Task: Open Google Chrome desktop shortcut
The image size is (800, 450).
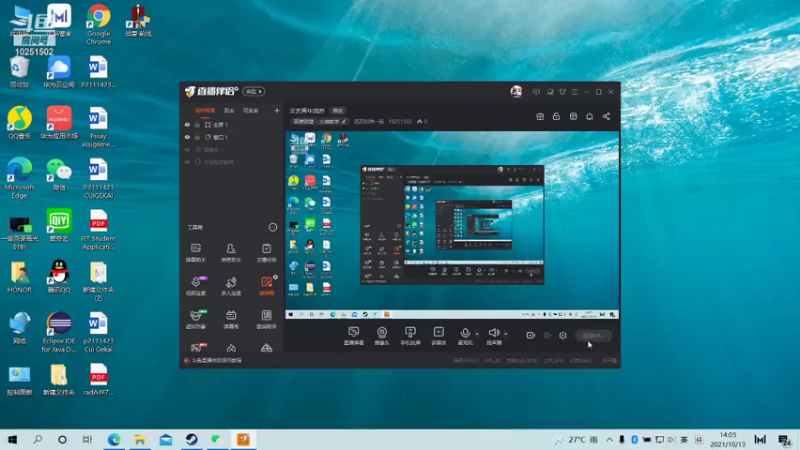Action: point(98,26)
